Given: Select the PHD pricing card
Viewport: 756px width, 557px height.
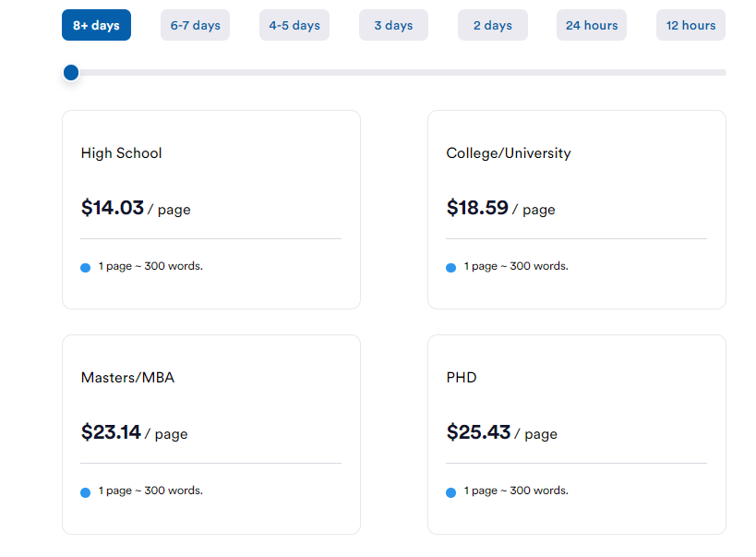Looking at the screenshot, I should (577, 434).
